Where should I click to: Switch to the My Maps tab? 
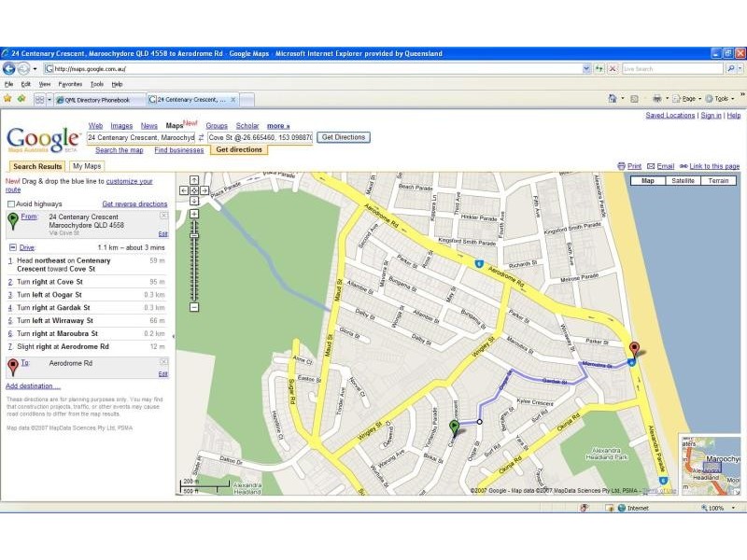tap(87, 166)
